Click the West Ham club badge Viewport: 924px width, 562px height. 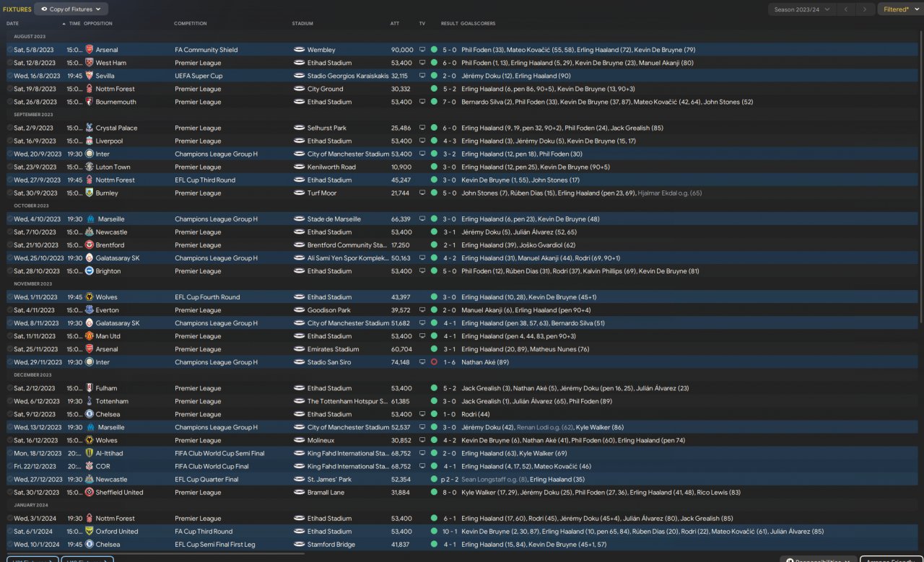coord(90,63)
